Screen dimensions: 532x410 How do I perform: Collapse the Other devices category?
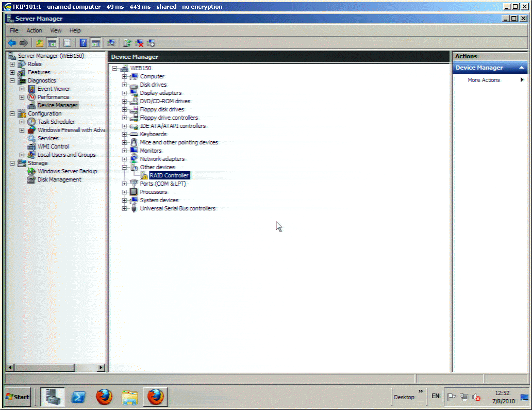pos(124,167)
